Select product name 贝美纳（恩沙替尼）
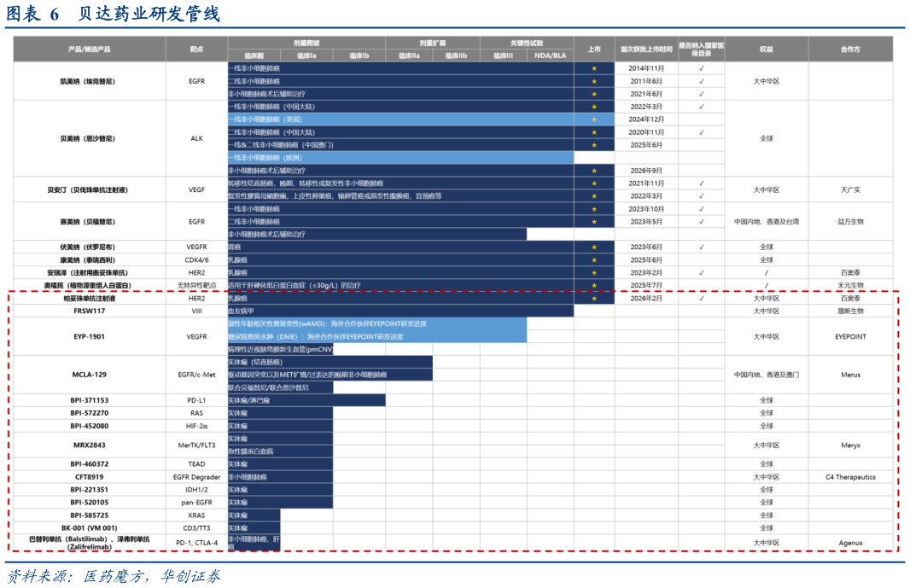Screen dimensions: 910x588 click(x=88, y=139)
